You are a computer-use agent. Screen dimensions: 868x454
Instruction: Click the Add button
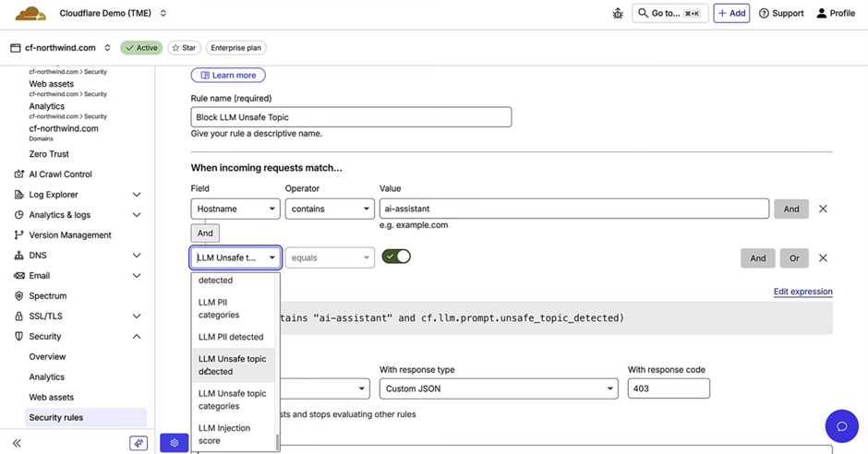pyautogui.click(x=731, y=13)
